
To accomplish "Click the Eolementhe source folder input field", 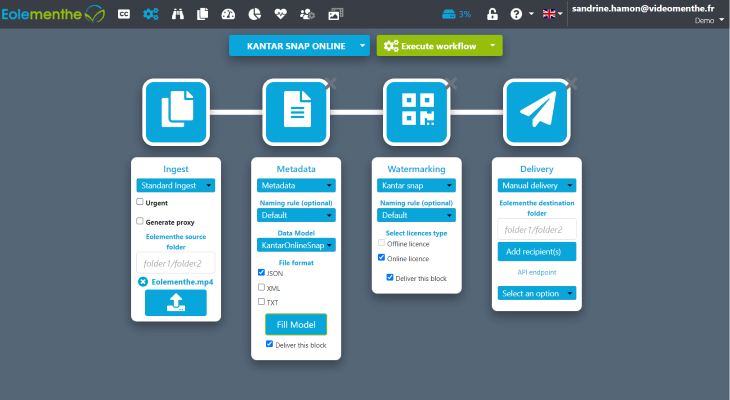I will coord(176,263).
